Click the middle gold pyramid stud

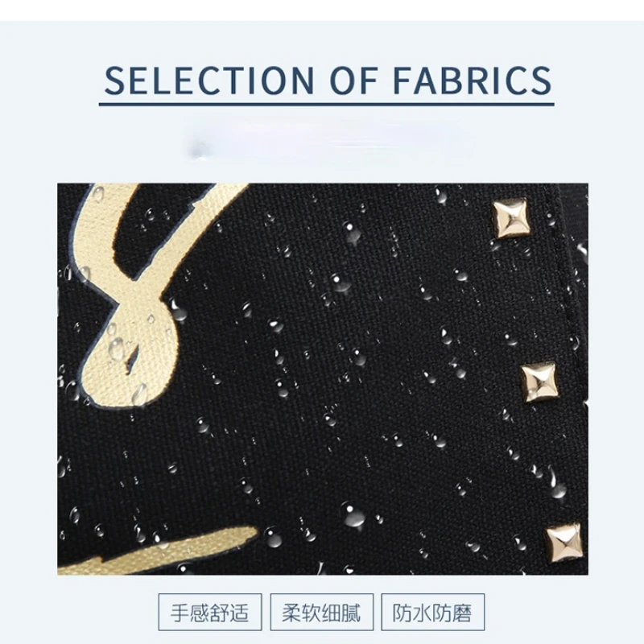point(539,382)
